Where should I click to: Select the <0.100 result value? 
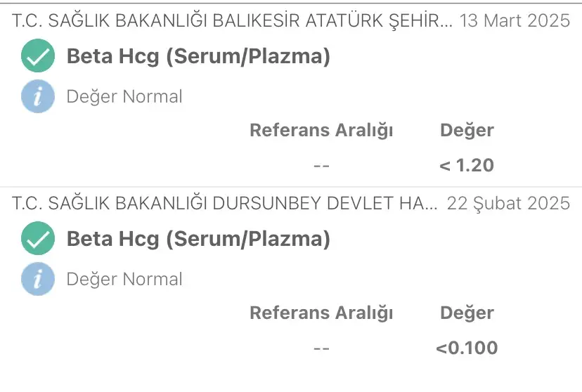coord(467,348)
